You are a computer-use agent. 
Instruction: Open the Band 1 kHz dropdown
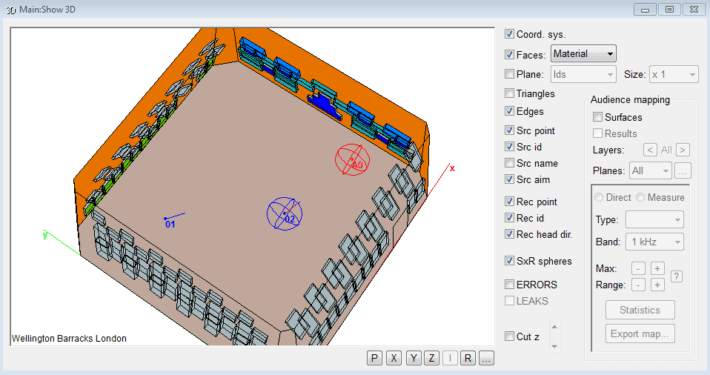pyautogui.click(x=655, y=242)
